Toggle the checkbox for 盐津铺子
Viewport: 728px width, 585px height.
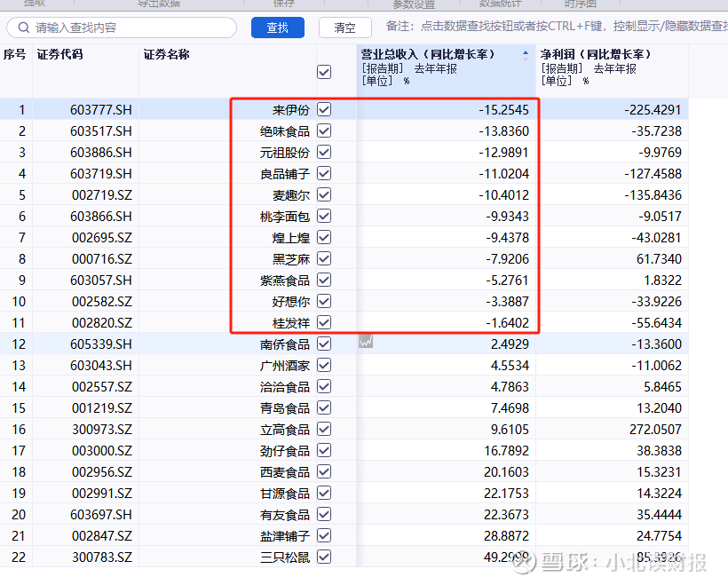(x=324, y=536)
